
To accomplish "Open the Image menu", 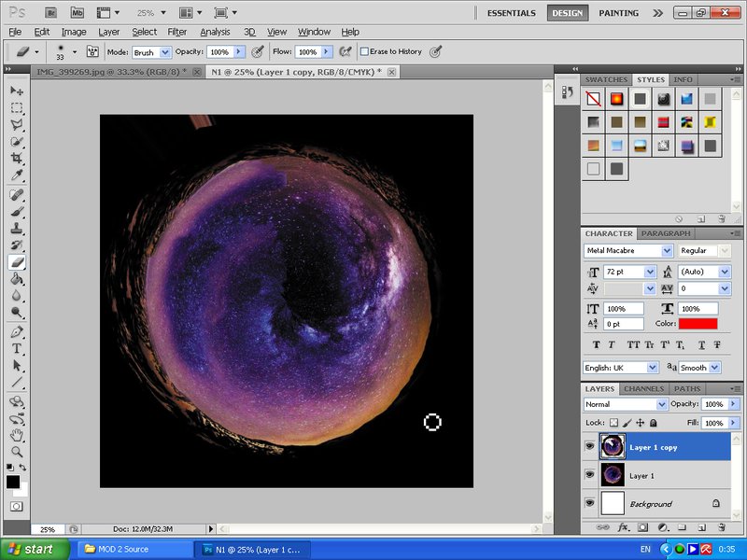I will 74,32.
